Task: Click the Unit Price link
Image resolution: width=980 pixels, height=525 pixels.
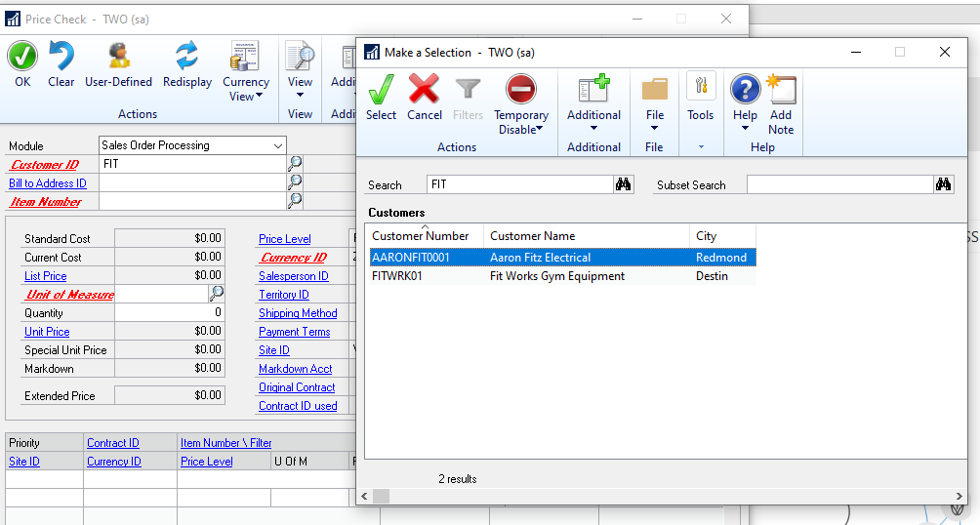Action: point(47,331)
